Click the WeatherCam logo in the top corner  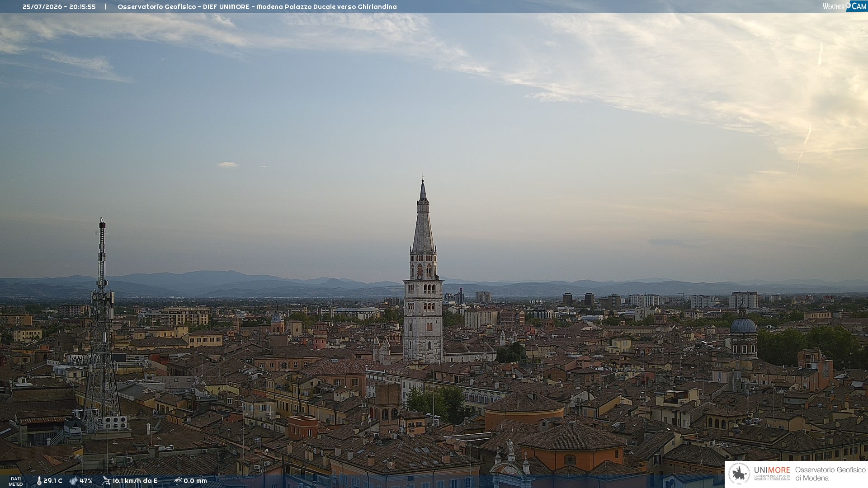844,6
